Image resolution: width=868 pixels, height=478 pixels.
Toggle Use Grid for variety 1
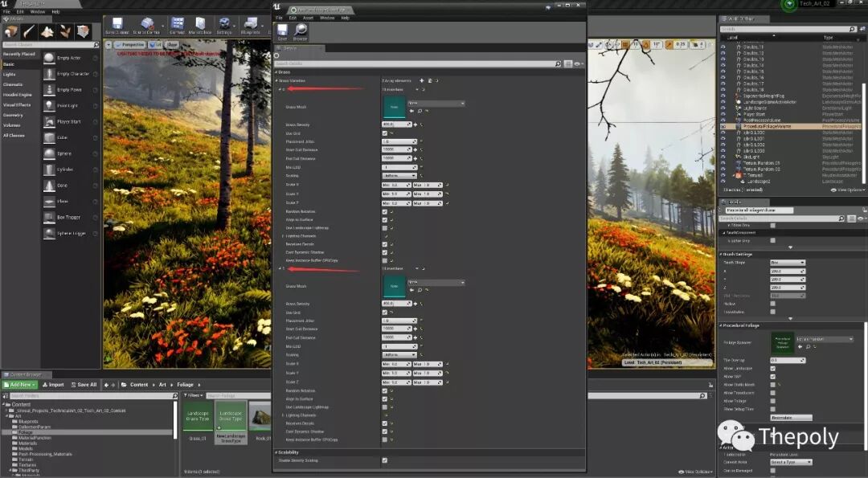(385, 313)
